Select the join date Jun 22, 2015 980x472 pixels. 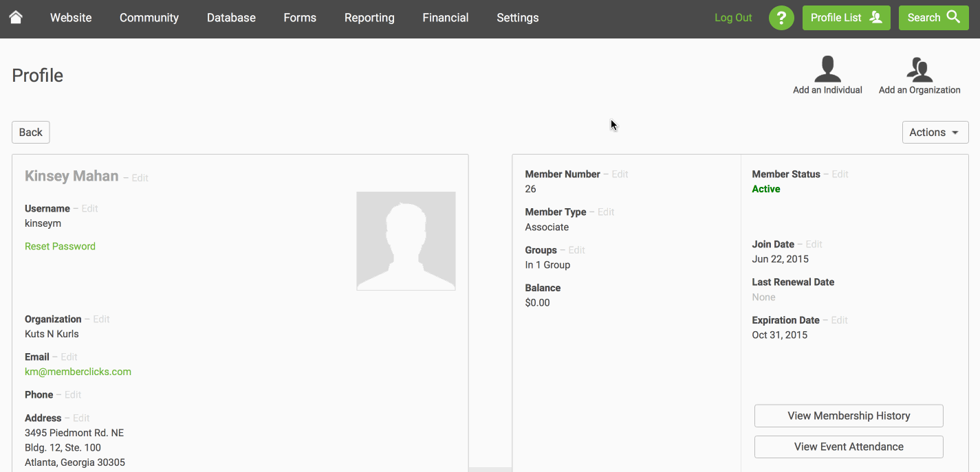(x=780, y=259)
